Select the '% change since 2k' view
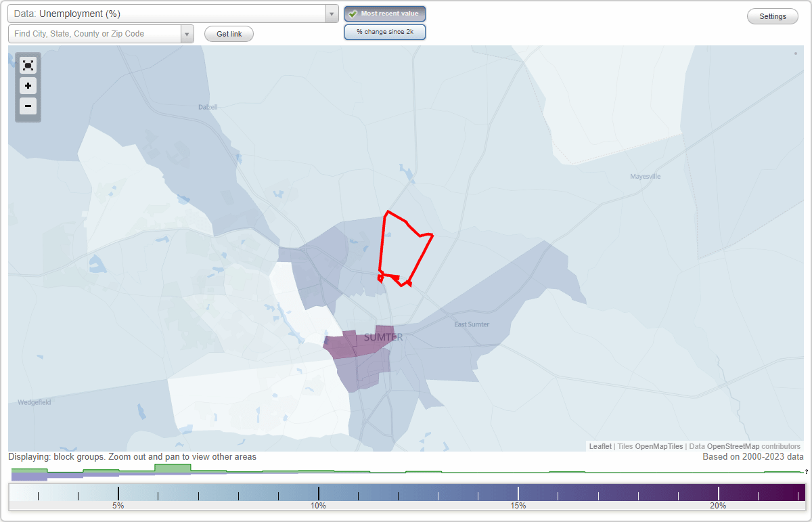Screen dimensions: 812x522 tap(385, 31)
